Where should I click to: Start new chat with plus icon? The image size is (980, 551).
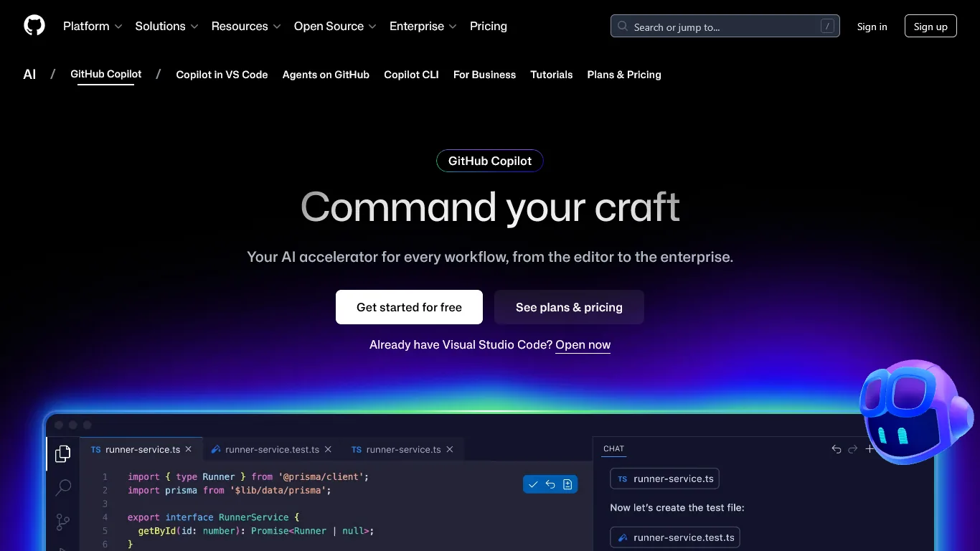870,449
